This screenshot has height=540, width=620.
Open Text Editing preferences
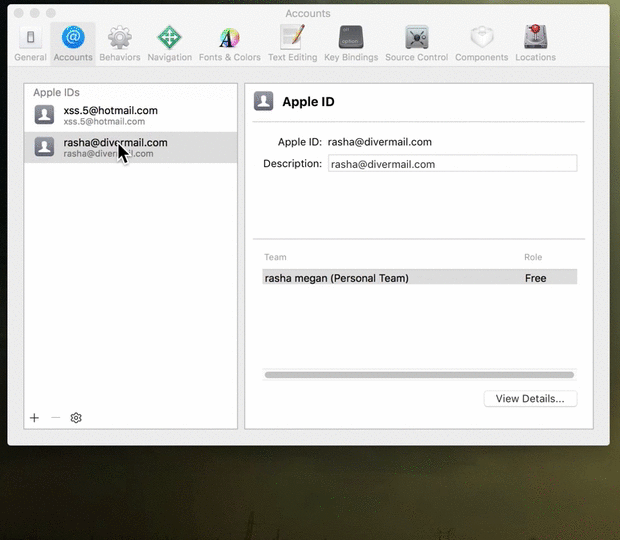pyautogui.click(x=291, y=43)
